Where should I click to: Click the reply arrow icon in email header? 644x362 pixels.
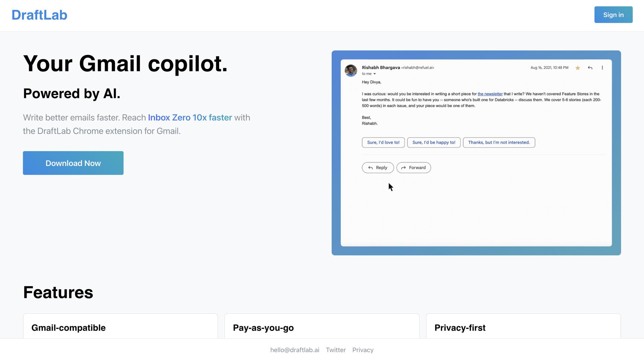590,68
